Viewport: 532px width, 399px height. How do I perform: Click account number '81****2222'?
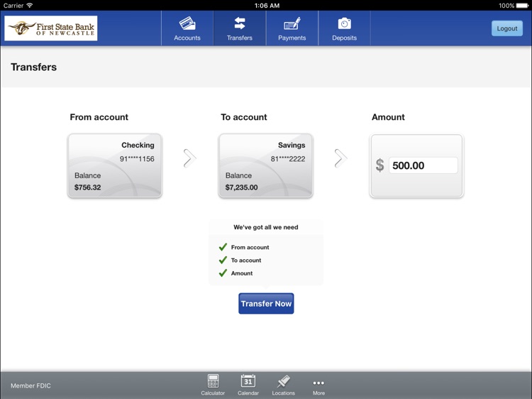288,159
